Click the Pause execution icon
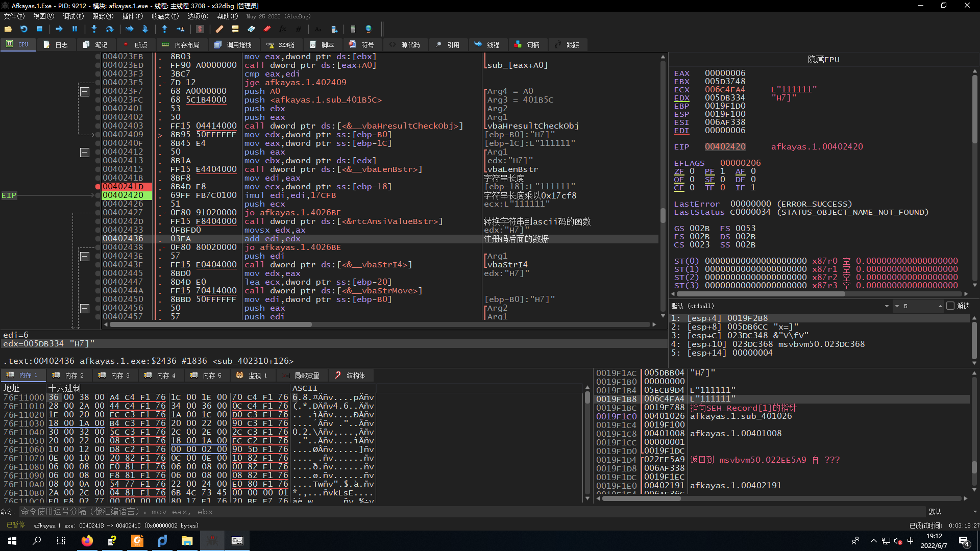The height and width of the screenshot is (551, 980). pos(75,29)
